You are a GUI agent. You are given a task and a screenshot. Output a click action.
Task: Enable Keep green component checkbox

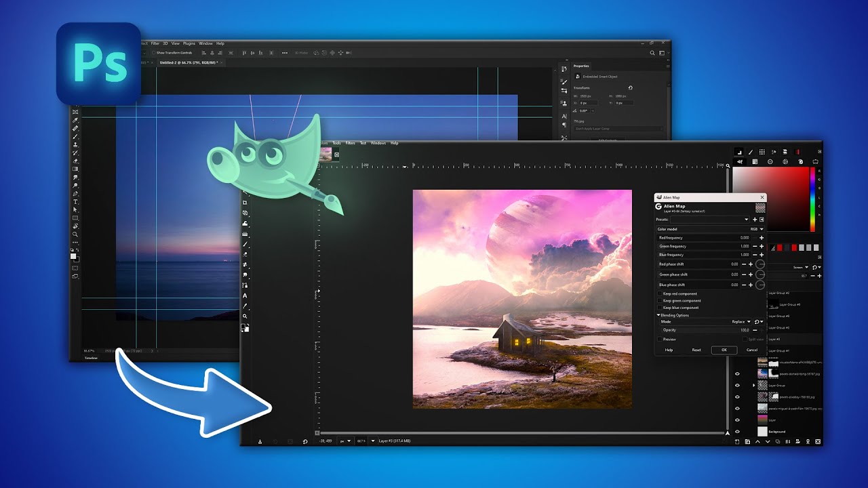[x=660, y=300]
